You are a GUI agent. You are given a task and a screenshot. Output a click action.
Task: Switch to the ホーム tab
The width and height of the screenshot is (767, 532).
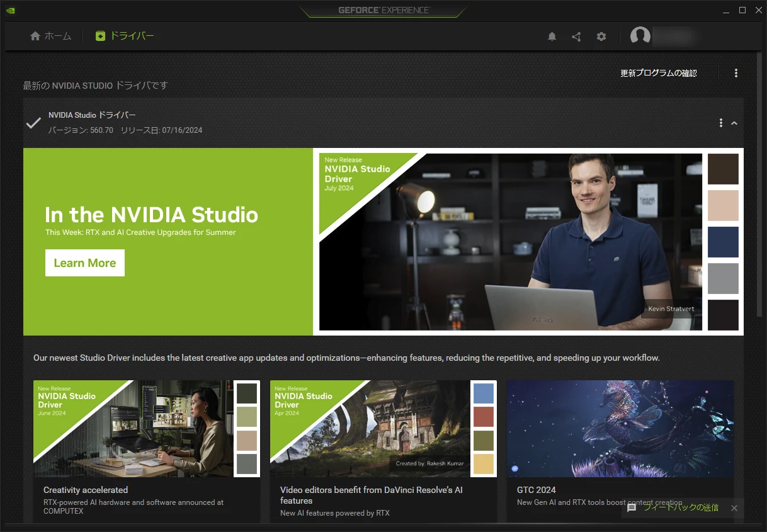pyautogui.click(x=51, y=36)
